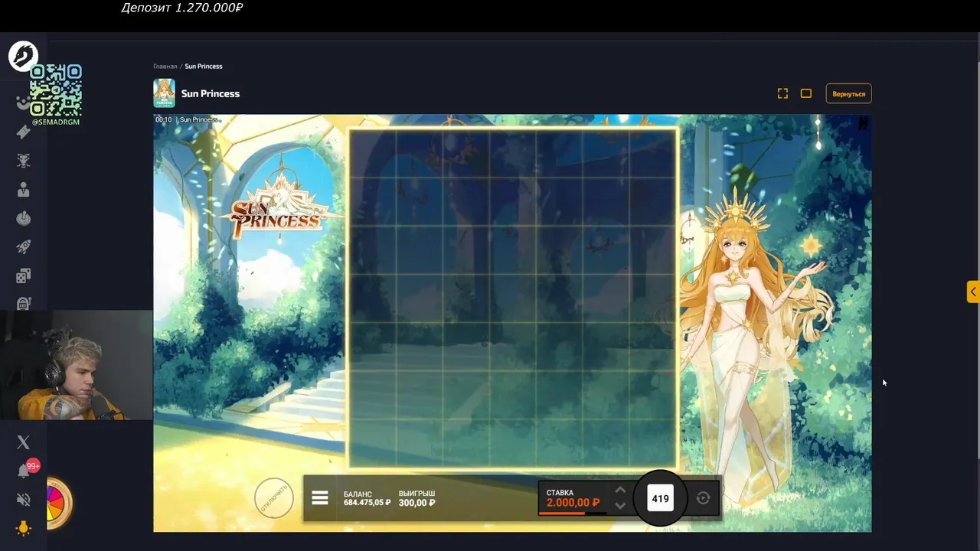Expand the yellow side panel arrow
The width and height of the screenshot is (980, 551).
tap(973, 292)
